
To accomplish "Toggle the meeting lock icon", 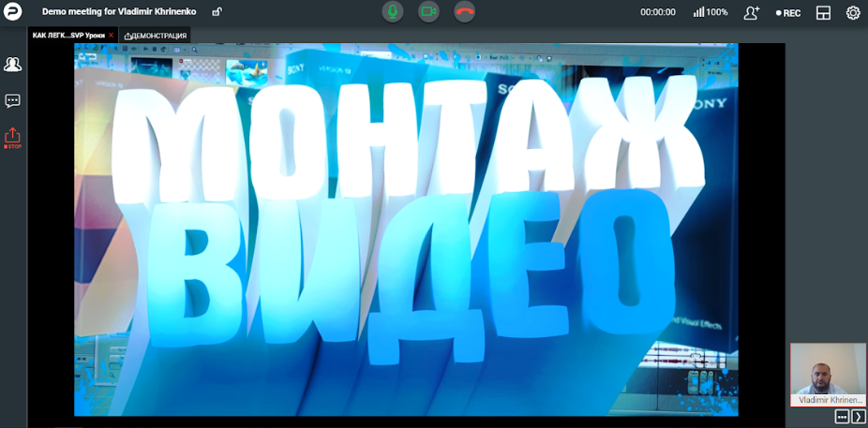I will tap(217, 11).
